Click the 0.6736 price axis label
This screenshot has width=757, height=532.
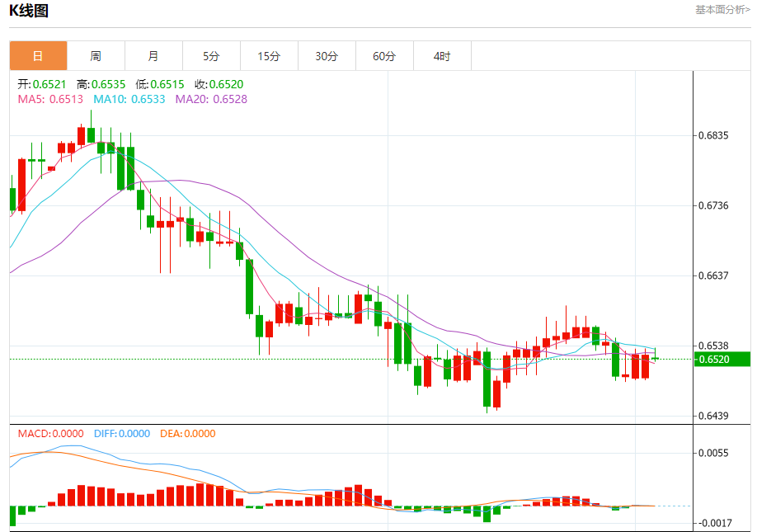pos(713,205)
